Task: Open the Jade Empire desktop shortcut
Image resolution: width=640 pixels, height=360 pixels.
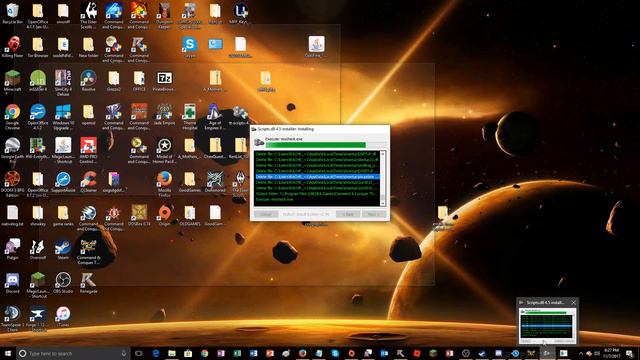Action: 164,114
